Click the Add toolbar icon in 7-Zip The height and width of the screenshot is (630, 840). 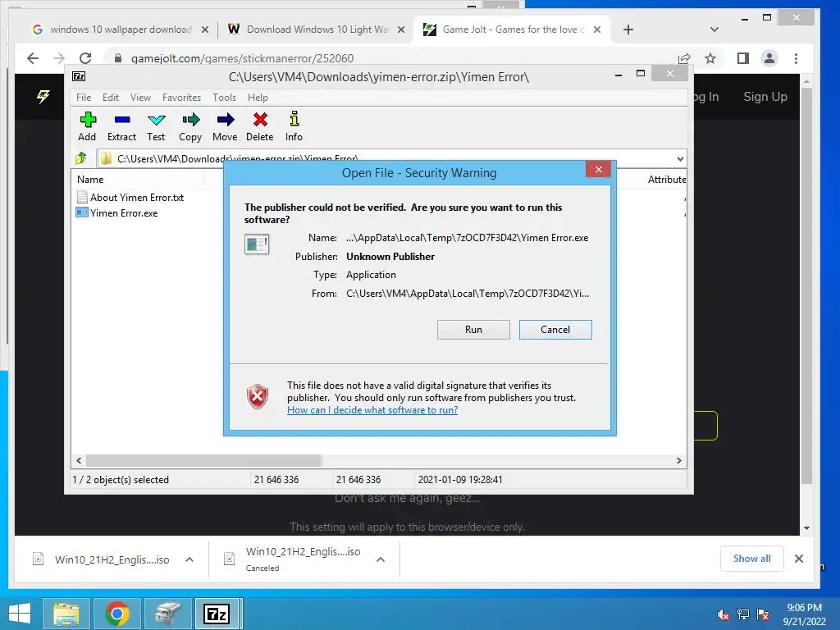coord(87,126)
